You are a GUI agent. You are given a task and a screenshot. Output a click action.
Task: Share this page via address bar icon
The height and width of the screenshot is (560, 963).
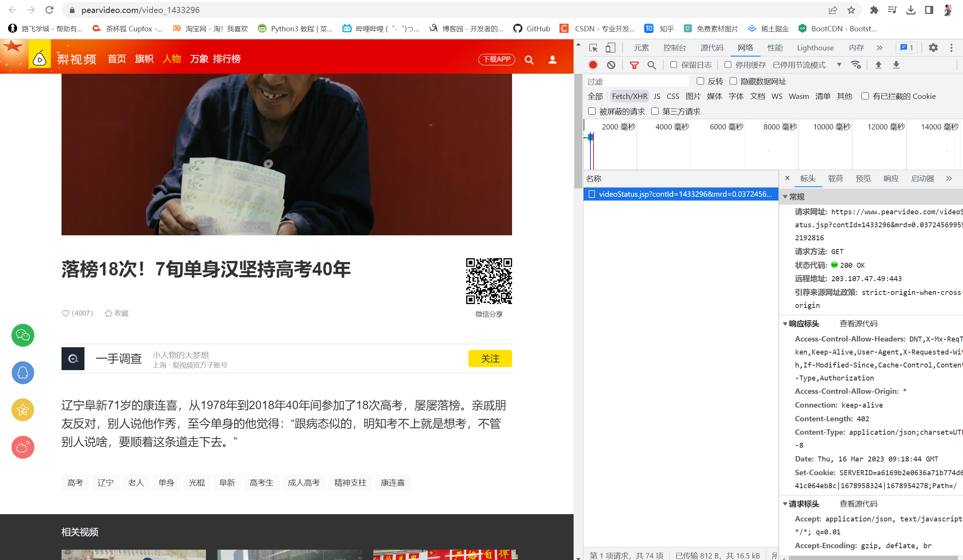(x=833, y=10)
